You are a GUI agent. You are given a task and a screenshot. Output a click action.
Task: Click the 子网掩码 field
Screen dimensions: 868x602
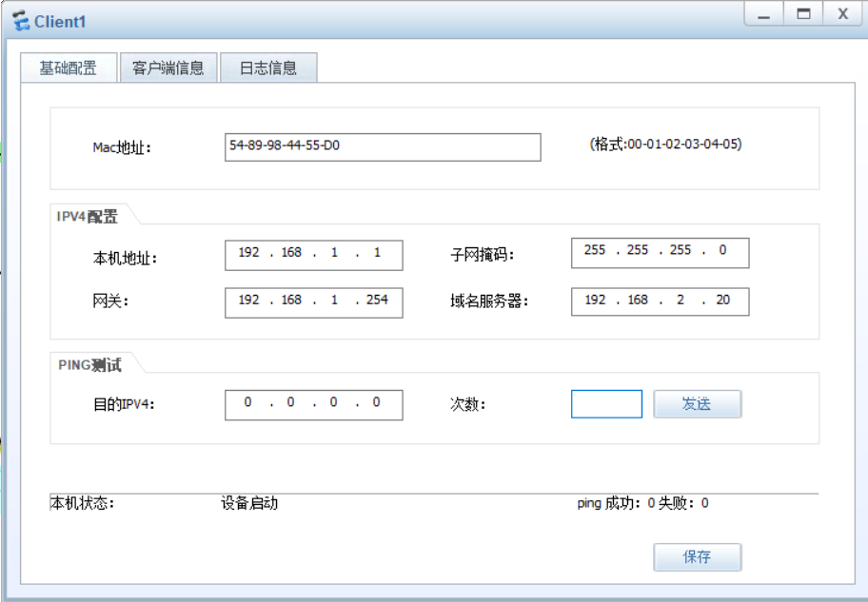coord(660,253)
